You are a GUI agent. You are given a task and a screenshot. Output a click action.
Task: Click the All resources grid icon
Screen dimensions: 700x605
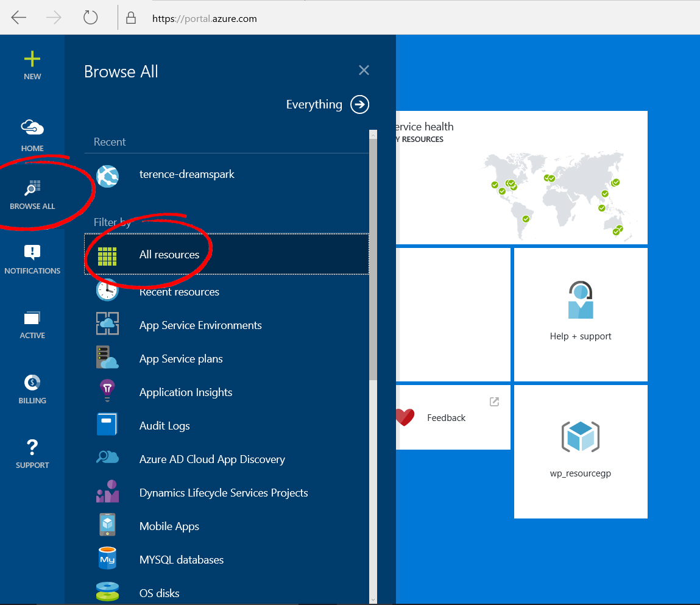coord(107,257)
